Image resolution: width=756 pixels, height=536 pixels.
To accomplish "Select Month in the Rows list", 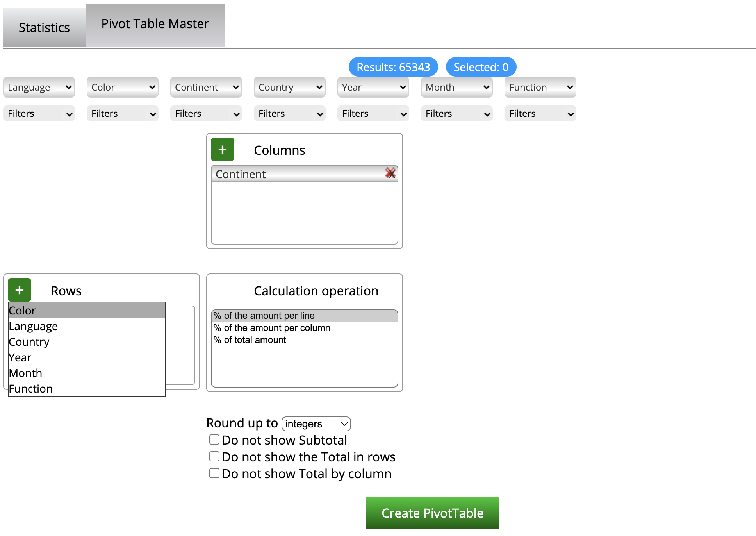I will click(87, 373).
